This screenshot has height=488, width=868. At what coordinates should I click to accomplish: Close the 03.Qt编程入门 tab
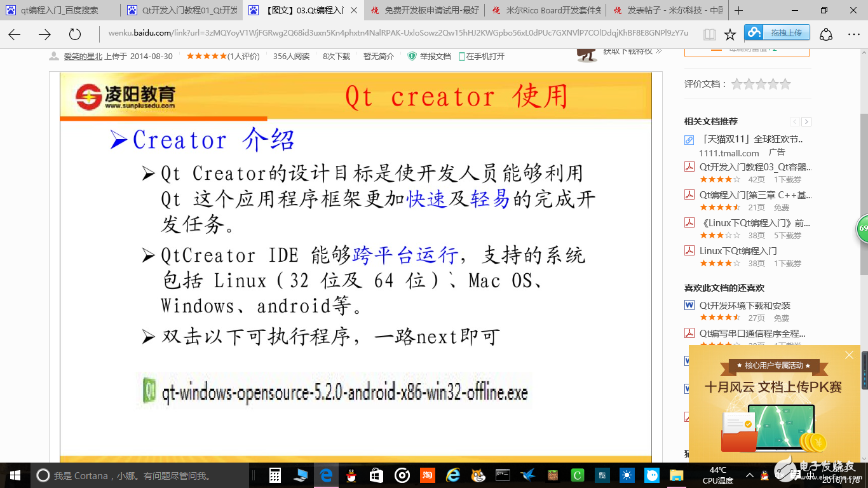354,10
